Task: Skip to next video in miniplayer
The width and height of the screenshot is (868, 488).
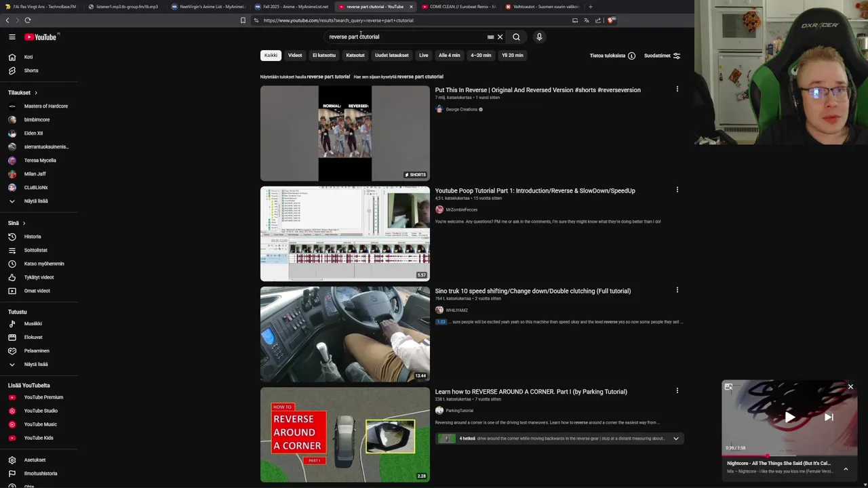Action: point(829,418)
